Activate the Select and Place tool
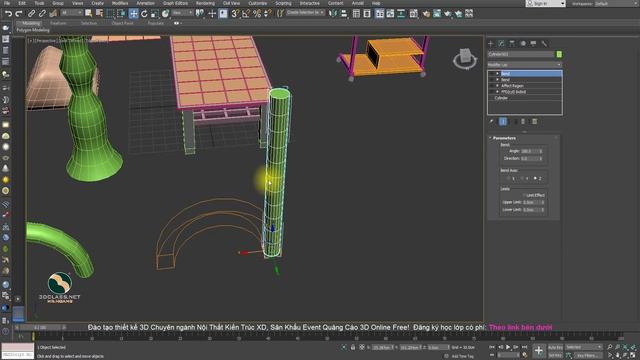Viewport: 640px width, 360px height. click(165, 13)
